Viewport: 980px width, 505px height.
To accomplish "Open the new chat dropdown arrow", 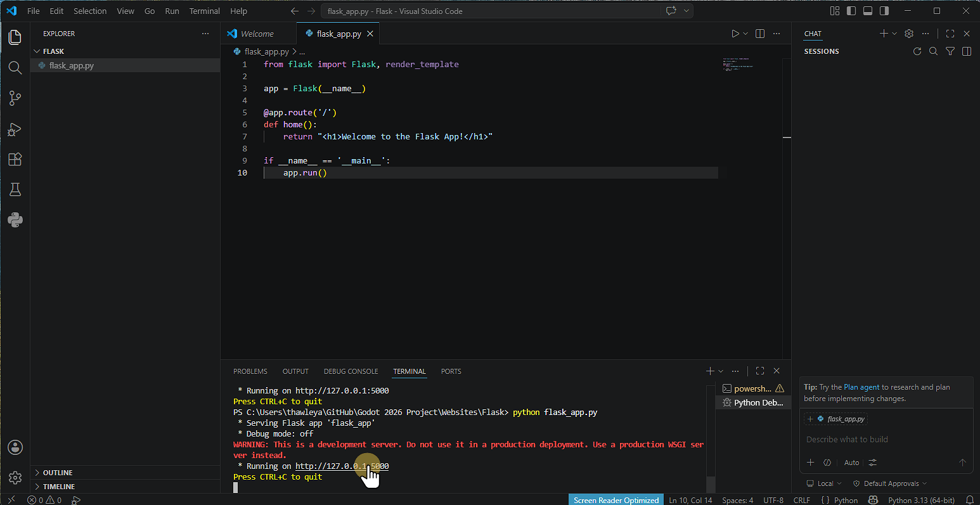I will (894, 34).
